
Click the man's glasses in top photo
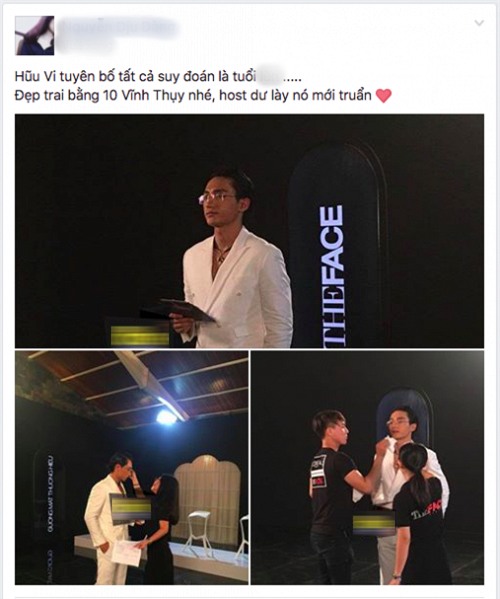coord(217,198)
